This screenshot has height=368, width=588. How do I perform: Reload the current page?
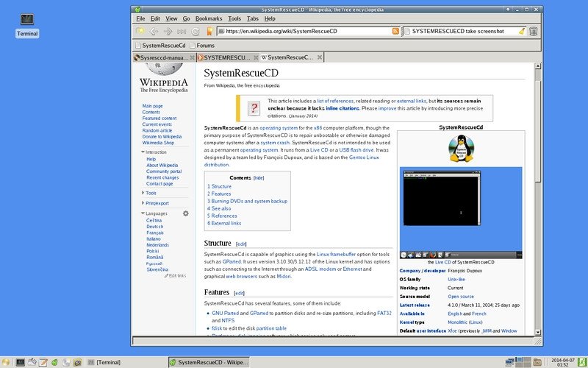click(196, 31)
